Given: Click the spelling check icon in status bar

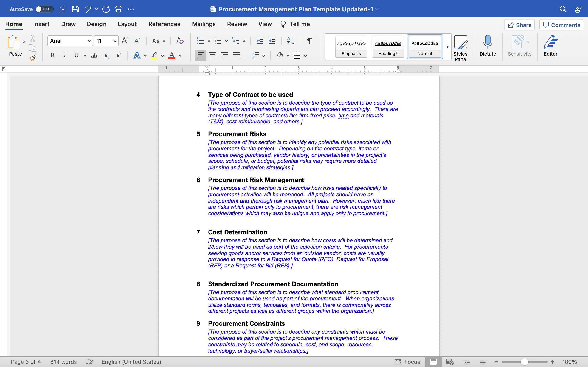Looking at the screenshot, I should [x=89, y=362].
